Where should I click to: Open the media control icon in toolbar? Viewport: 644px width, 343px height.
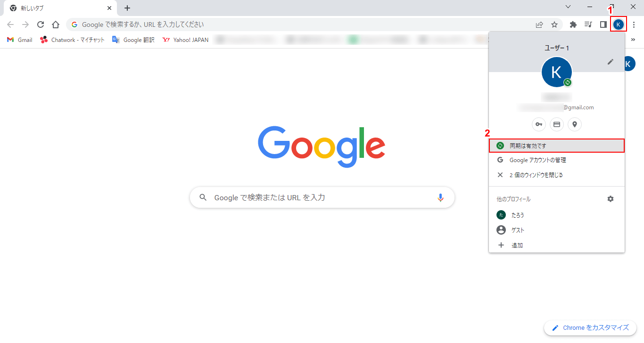588,24
